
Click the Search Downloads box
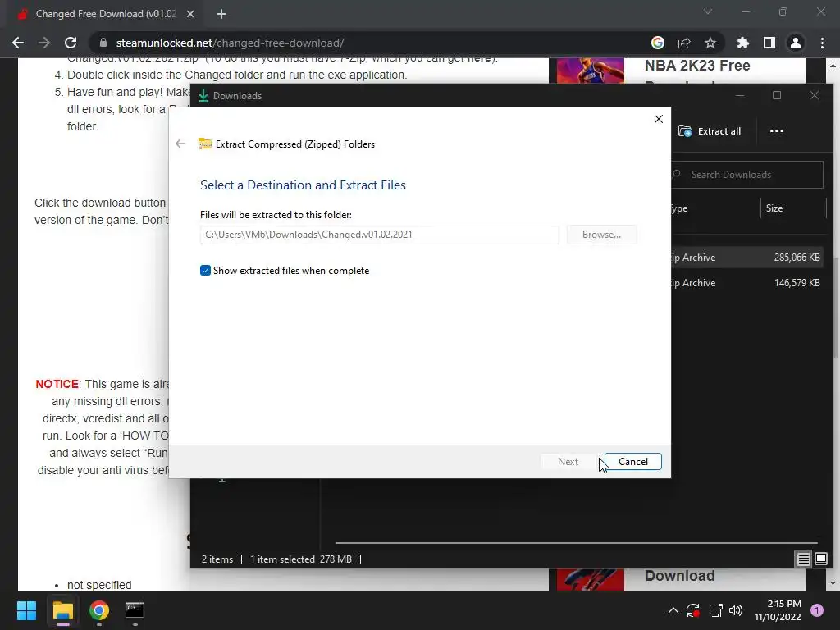coord(747,175)
